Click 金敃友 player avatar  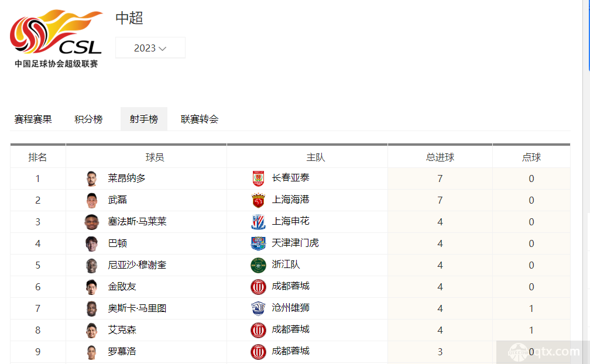coord(91,287)
